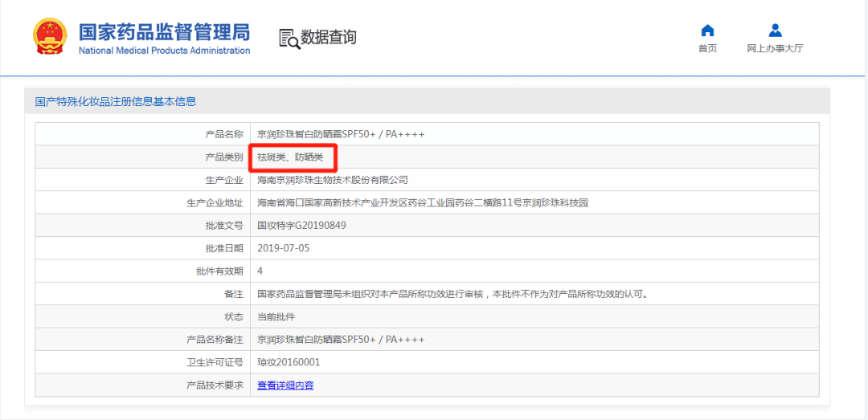Open the 首页 text label
Image resolution: width=868 pixels, height=420 pixels.
707,48
